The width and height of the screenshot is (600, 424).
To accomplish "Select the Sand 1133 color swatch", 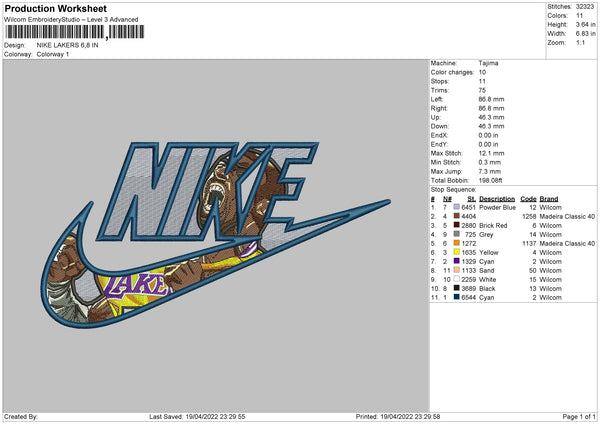I will click(x=457, y=270).
